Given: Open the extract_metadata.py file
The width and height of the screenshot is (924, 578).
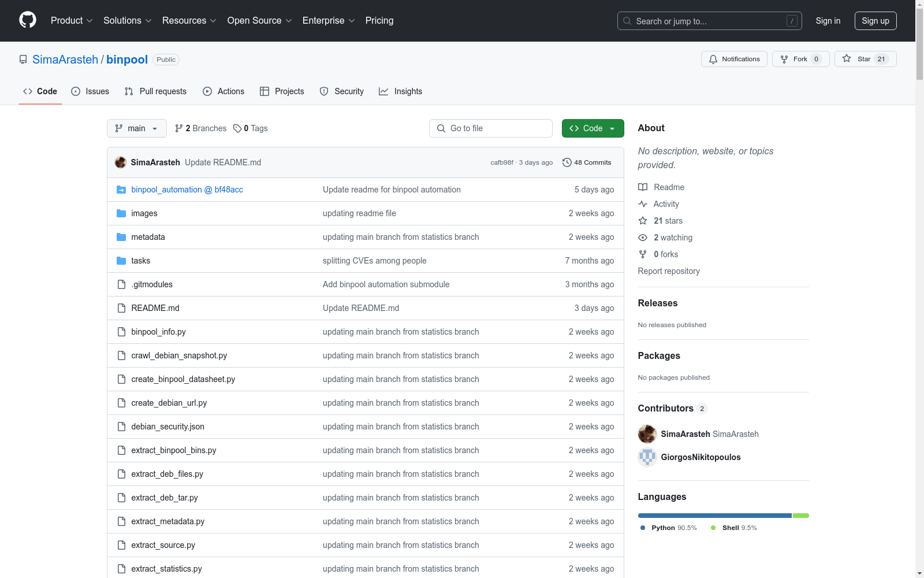Looking at the screenshot, I should (x=168, y=521).
